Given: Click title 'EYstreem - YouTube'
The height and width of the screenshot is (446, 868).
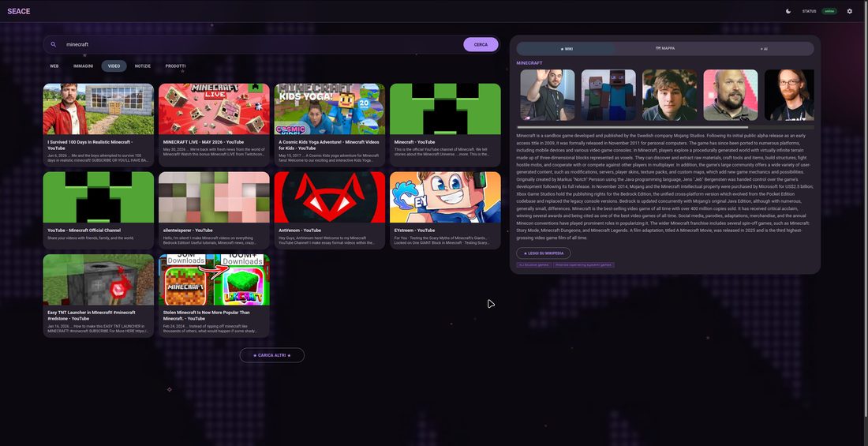Looking at the screenshot, I should click(413, 230).
